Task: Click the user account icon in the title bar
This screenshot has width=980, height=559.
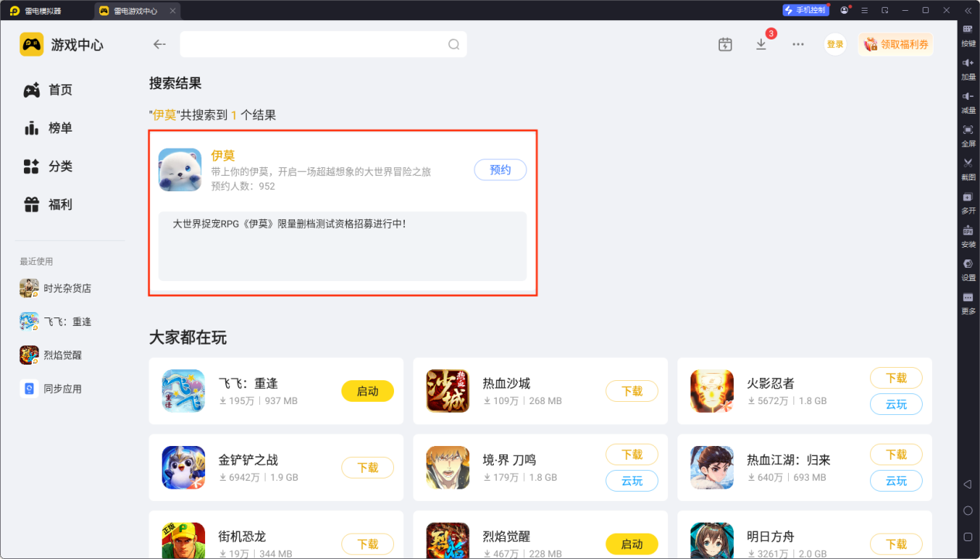Action: 845,9
